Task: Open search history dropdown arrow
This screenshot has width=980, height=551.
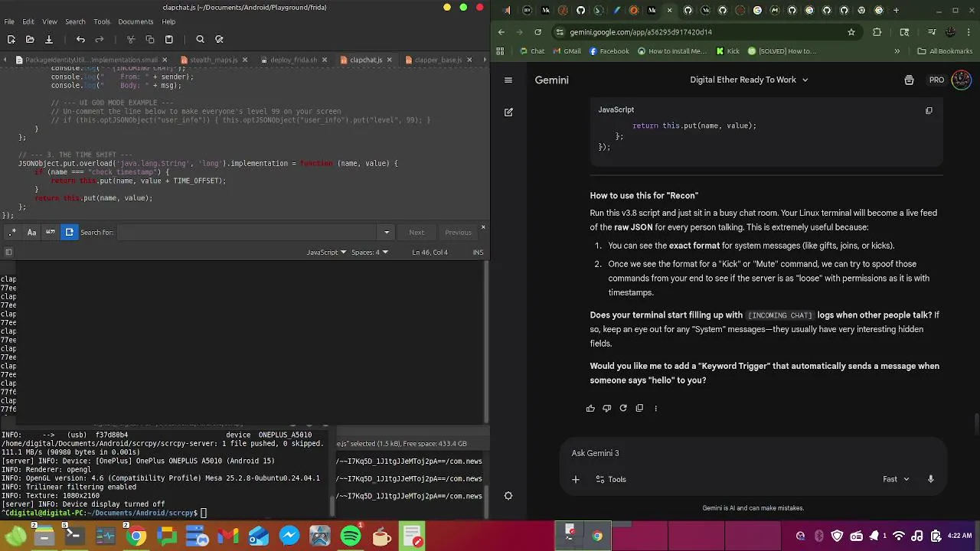Action: [387, 233]
